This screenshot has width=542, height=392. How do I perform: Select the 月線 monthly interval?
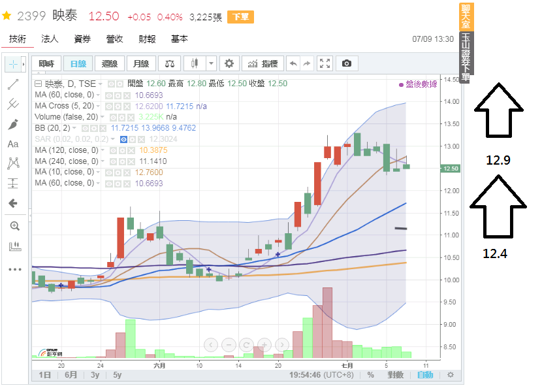click(141, 63)
